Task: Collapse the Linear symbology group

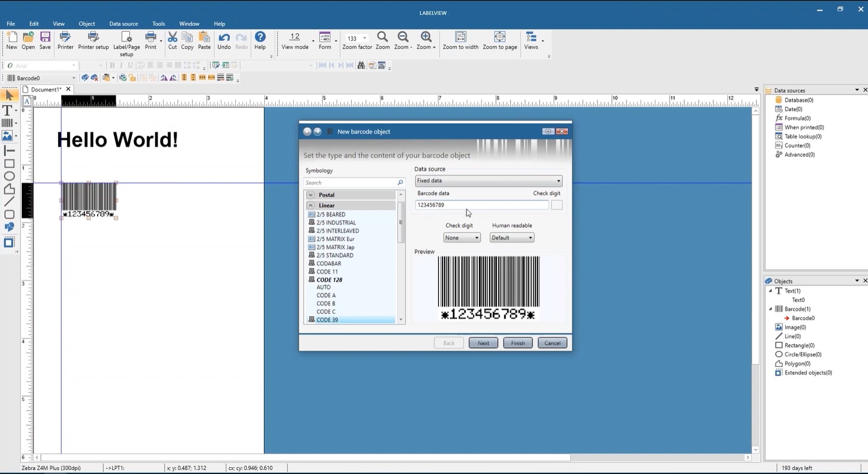Action: [311, 205]
